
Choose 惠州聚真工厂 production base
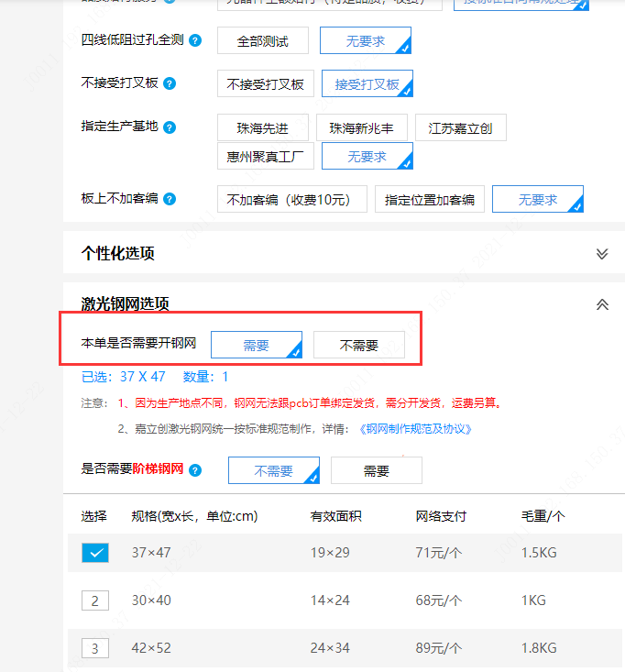click(x=266, y=157)
